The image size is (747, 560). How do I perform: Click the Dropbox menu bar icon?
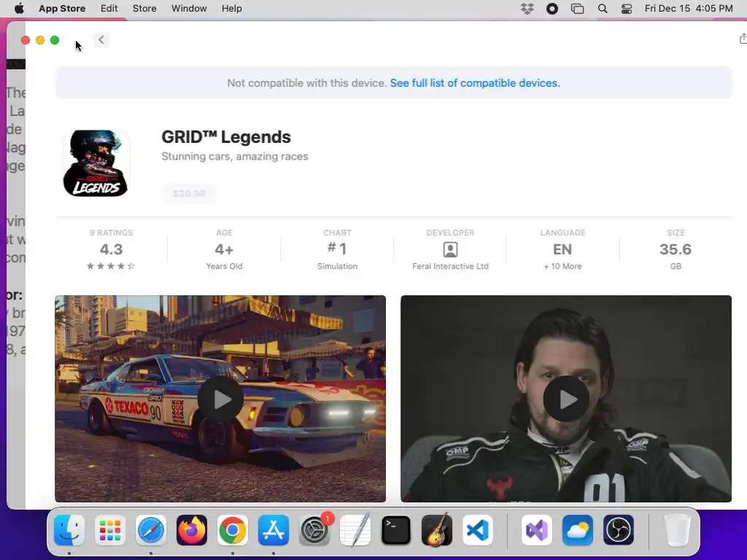tap(527, 9)
